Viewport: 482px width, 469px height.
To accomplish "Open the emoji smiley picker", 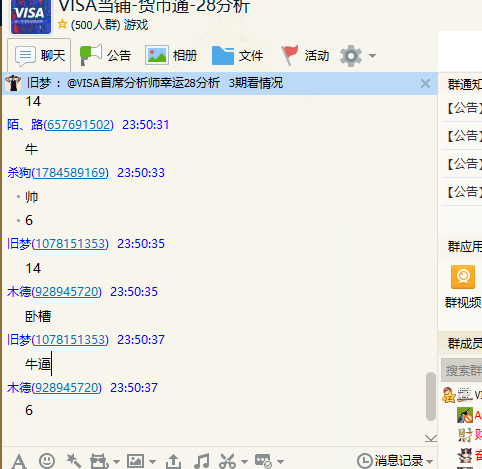I will point(47,461).
